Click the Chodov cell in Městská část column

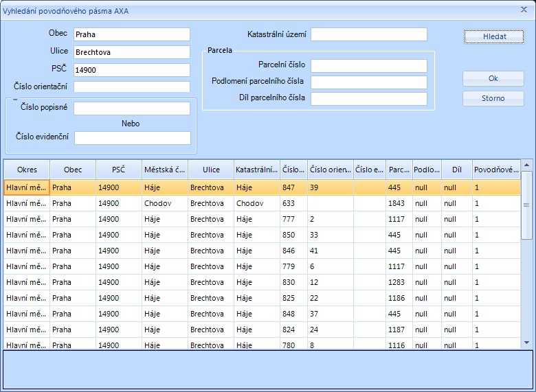pyautogui.click(x=165, y=203)
